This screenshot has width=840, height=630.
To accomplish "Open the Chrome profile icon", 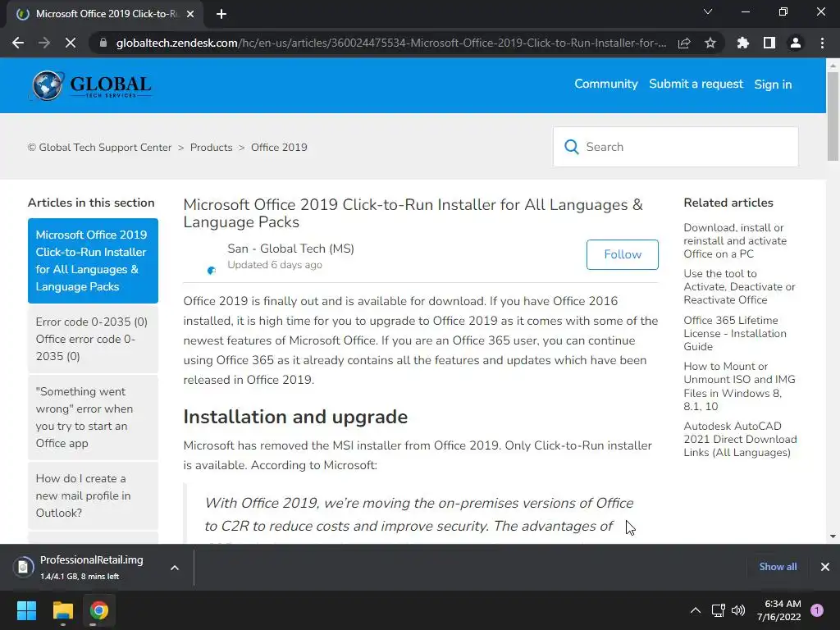I will tap(796, 43).
